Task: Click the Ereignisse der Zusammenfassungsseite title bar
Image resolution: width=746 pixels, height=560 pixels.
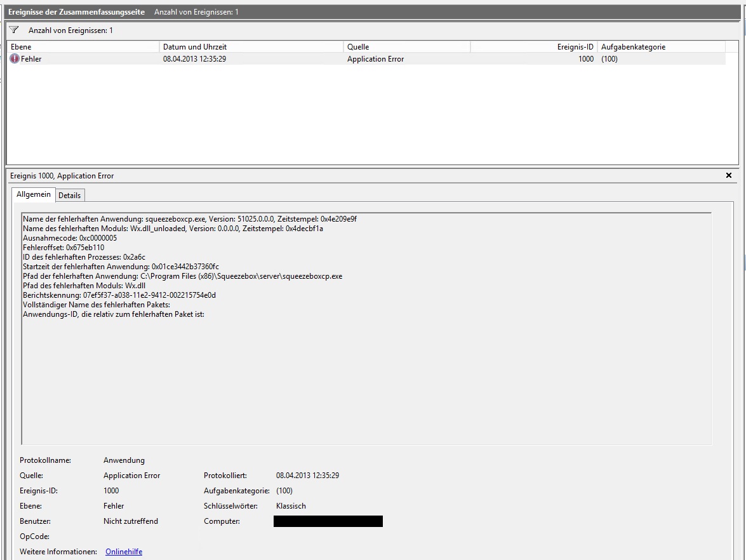Action: [76, 12]
